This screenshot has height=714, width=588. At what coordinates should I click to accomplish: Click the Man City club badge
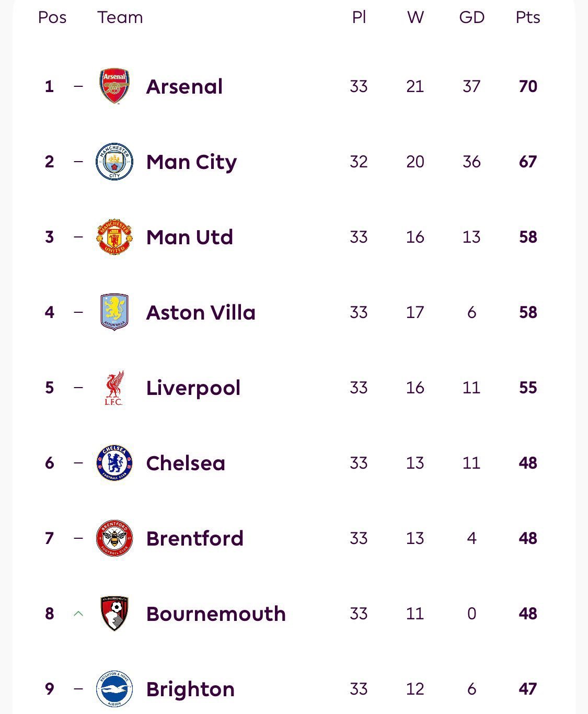114,162
